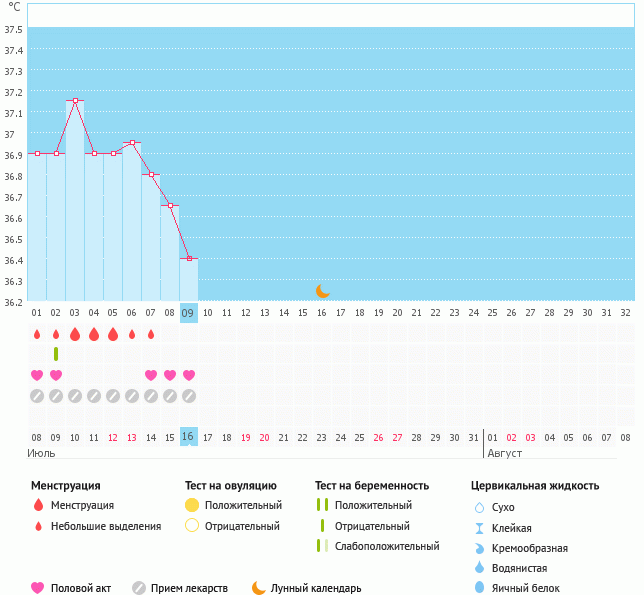
Task: Click the highlighted cycle day 09 label
Action: 188,313
